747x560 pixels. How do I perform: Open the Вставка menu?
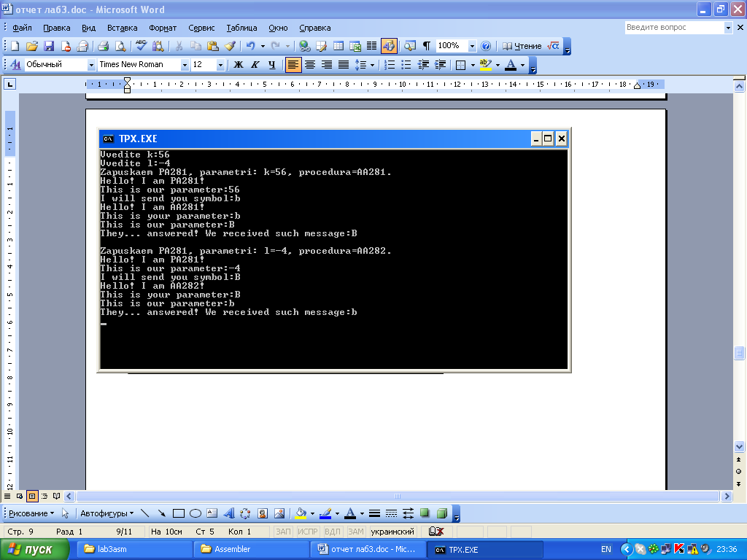click(x=123, y=28)
